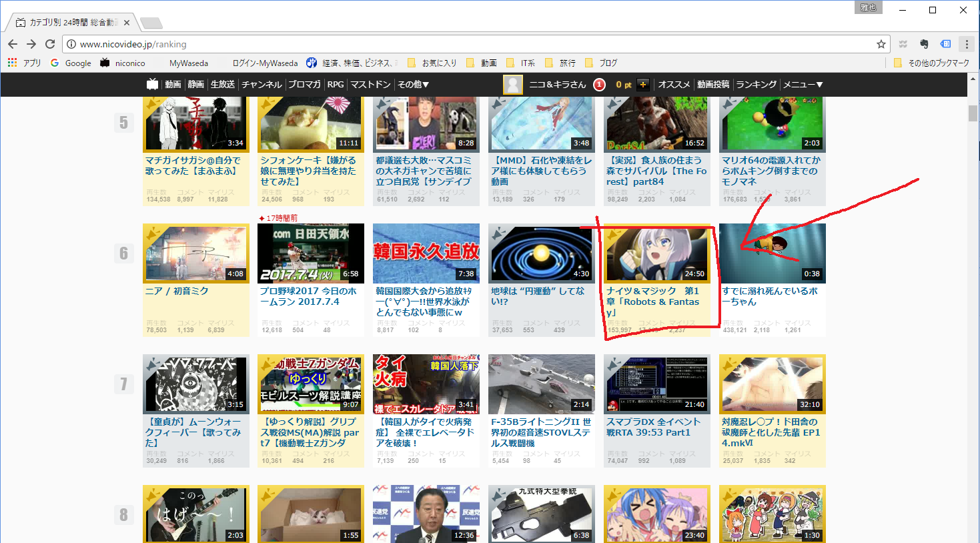This screenshot has height=543, width=980.
Task: Open the お気に入り bookmark folder
Action: (x=432, y=63)
